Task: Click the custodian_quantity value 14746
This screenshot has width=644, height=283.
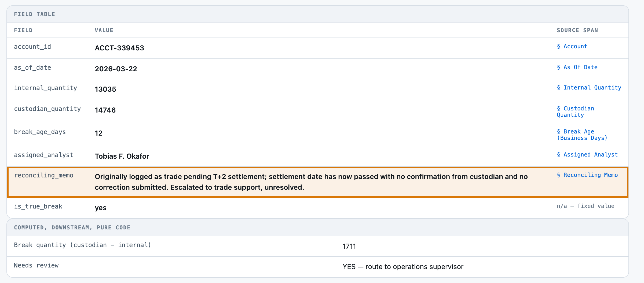Action: (x=105, y=110)
